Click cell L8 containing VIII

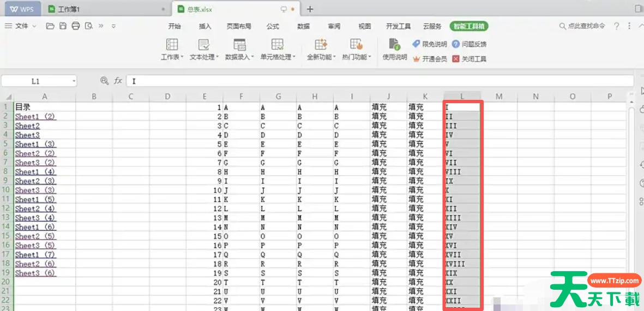[x=462, y=172]
